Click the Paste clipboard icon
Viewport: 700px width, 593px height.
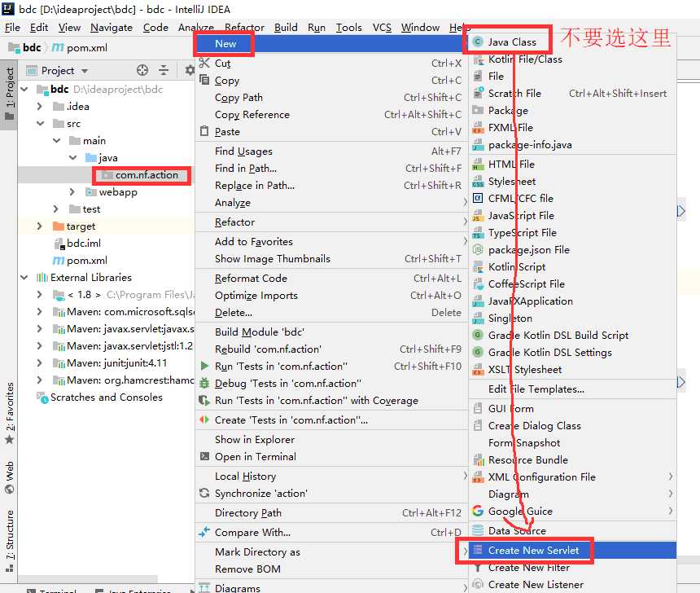click(x=204, y=131)
